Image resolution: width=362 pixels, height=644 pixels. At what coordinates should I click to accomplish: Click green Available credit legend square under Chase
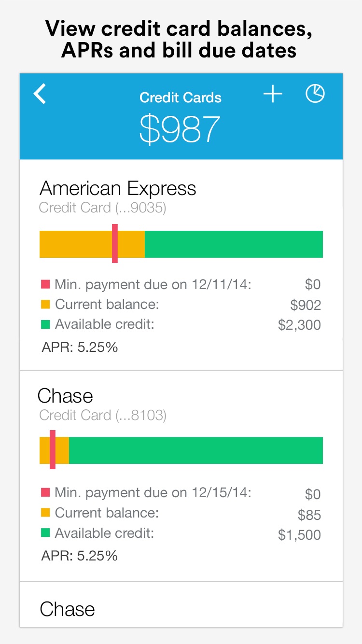point(45,533)
